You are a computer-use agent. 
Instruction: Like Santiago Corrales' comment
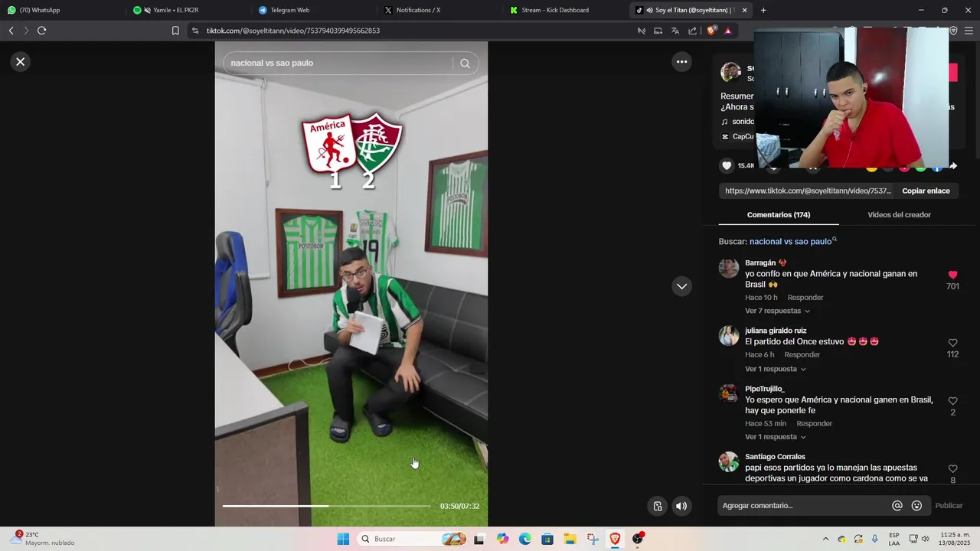[x=952, y=468]
